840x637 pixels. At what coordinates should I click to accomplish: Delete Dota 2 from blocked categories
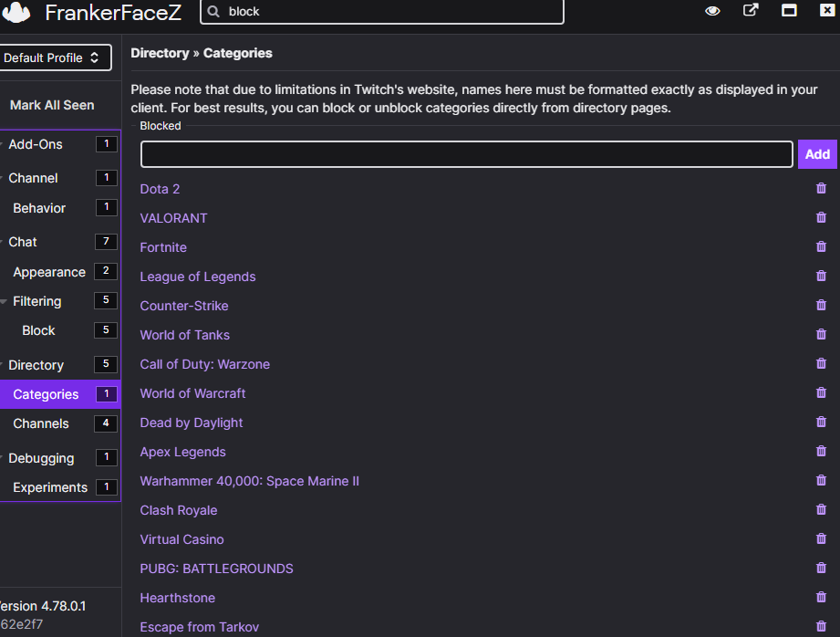point(821,189)
